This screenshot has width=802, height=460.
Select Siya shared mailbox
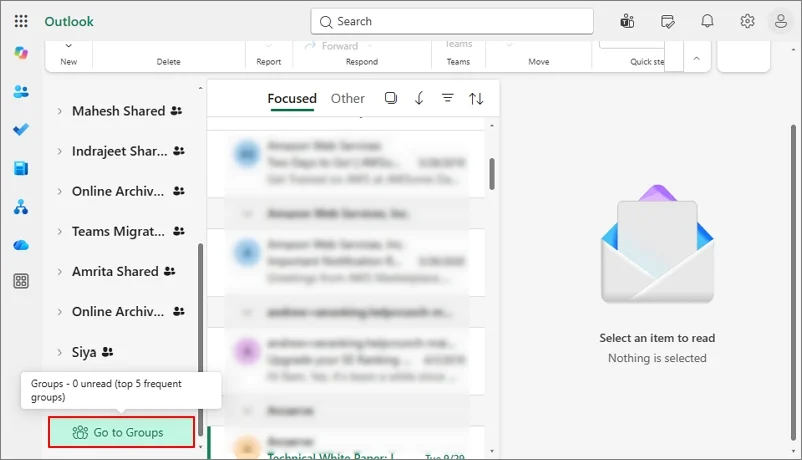pos(84,352)
